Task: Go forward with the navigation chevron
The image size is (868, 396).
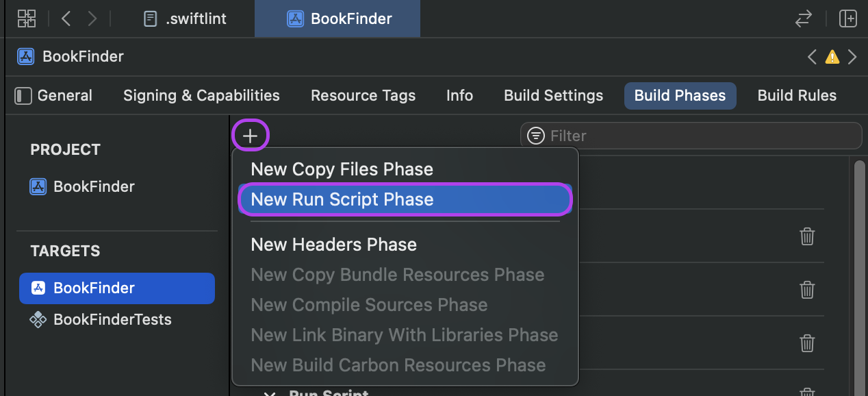Action: click(93, 18)
